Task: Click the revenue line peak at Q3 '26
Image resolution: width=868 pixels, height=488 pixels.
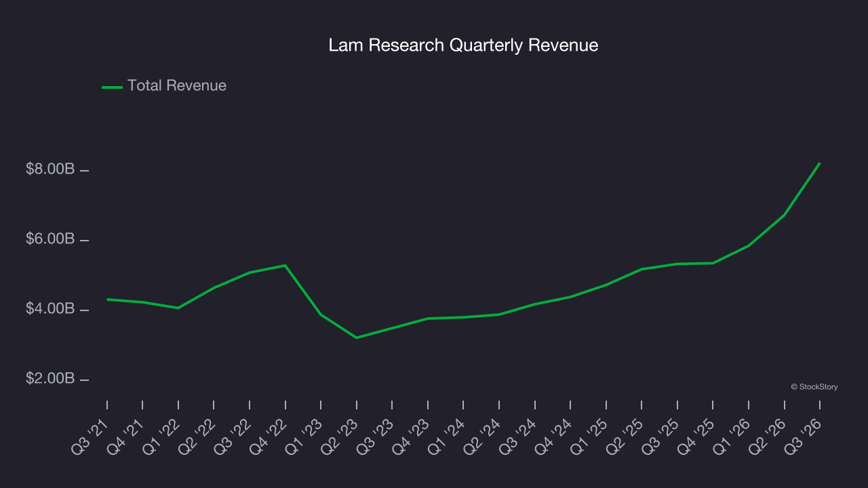Action: [x=820, y=163]
